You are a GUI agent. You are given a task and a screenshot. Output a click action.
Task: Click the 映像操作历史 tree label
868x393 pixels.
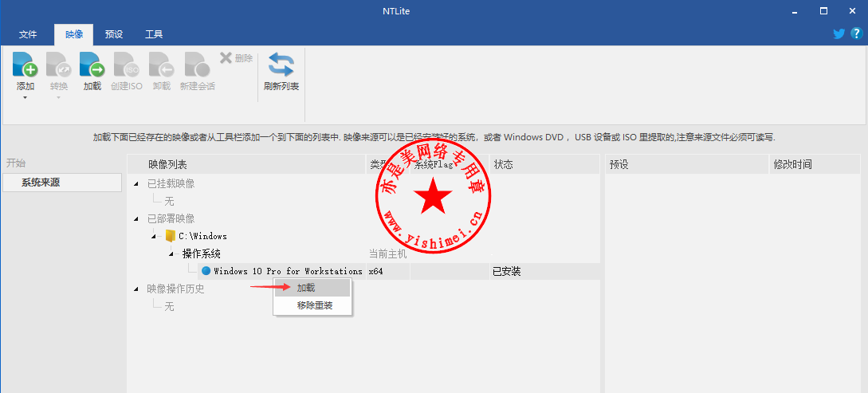(x=175, y=289)
